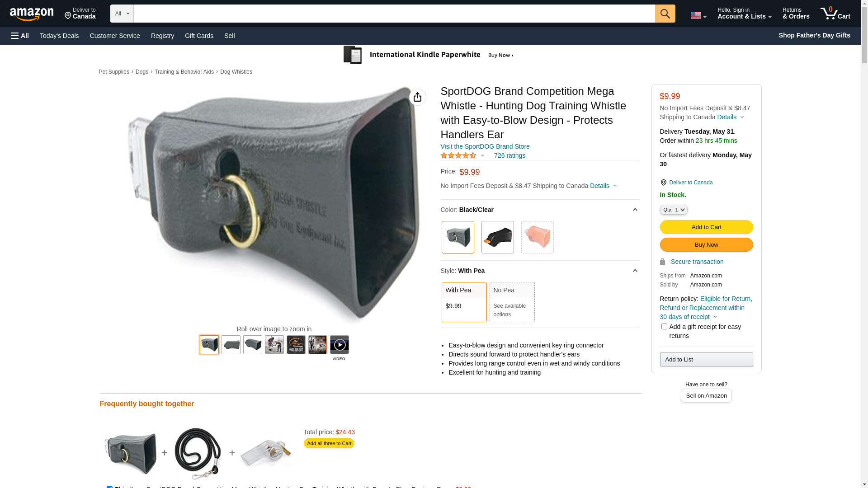This screenshot has width=868, height=488.
Task: Open Today's Deals in navigation bar
Action: [59, 36]
